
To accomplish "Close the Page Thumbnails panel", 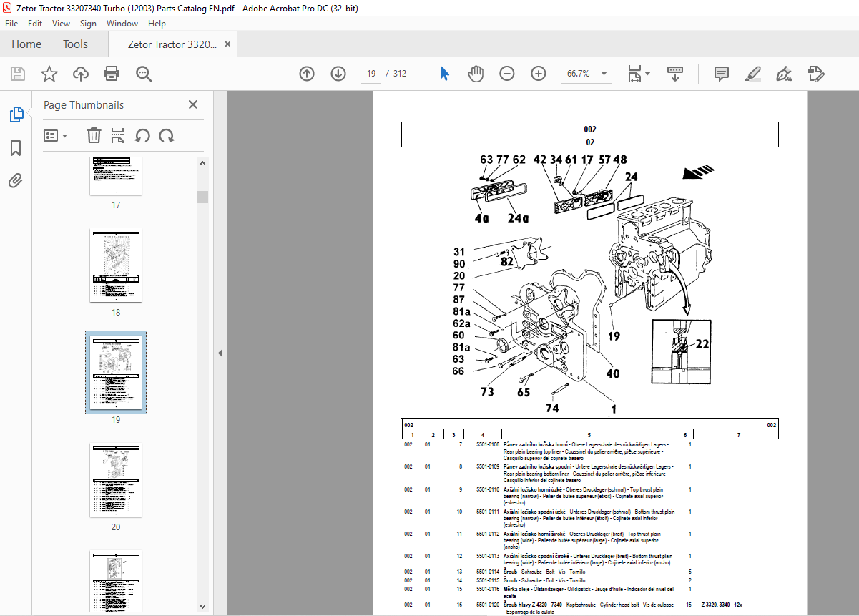I will pyautogui.click(x=193, y=104).
